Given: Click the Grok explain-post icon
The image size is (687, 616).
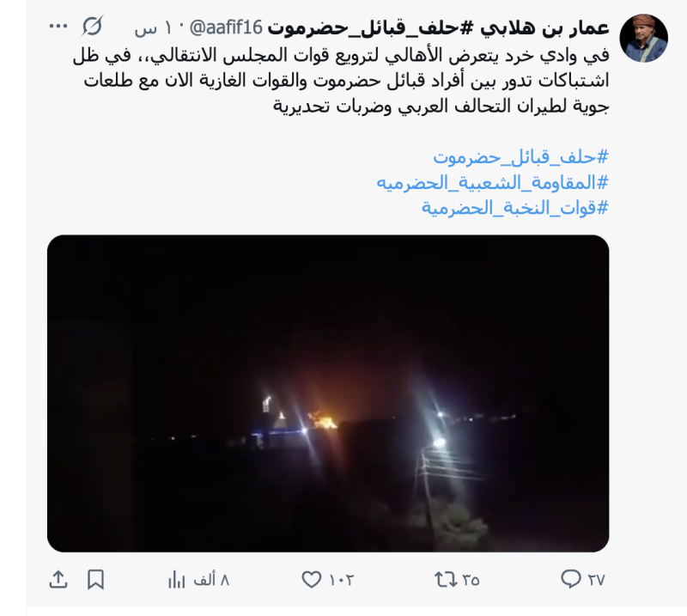Looking at the screenshot, I should pos(93,26).
